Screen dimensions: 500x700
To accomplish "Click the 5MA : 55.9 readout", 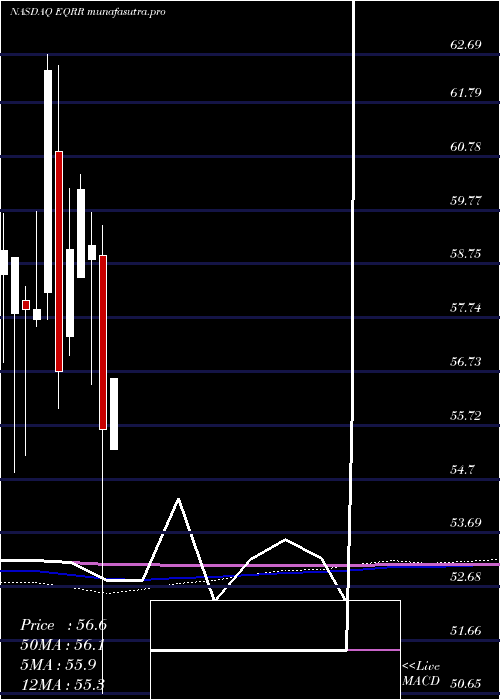I will (x=58, y=665).
